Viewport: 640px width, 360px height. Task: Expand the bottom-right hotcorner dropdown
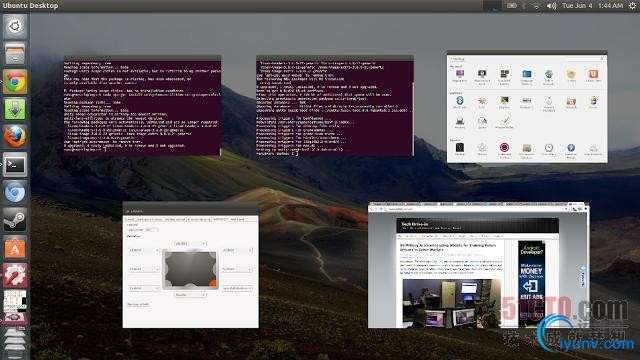click(237, 288)
